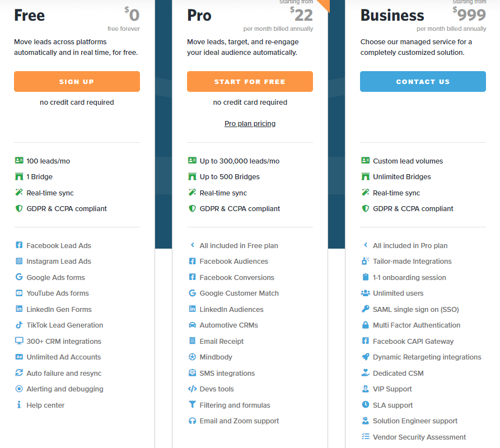The image size is (500, 448).
Task: Click the Filtering and formulas funnel icon
Action: (x=192, y=405)
